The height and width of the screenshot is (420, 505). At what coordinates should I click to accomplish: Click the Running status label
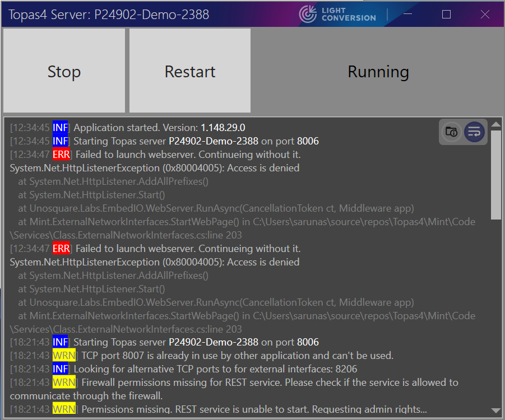[x=378, y=71]
